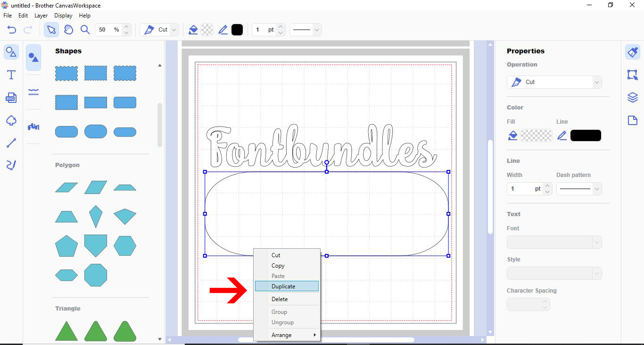The width and height of the screenshot is (644, 345).
Task: Click Properties black Line color swatch
Action: click(586, 135)
